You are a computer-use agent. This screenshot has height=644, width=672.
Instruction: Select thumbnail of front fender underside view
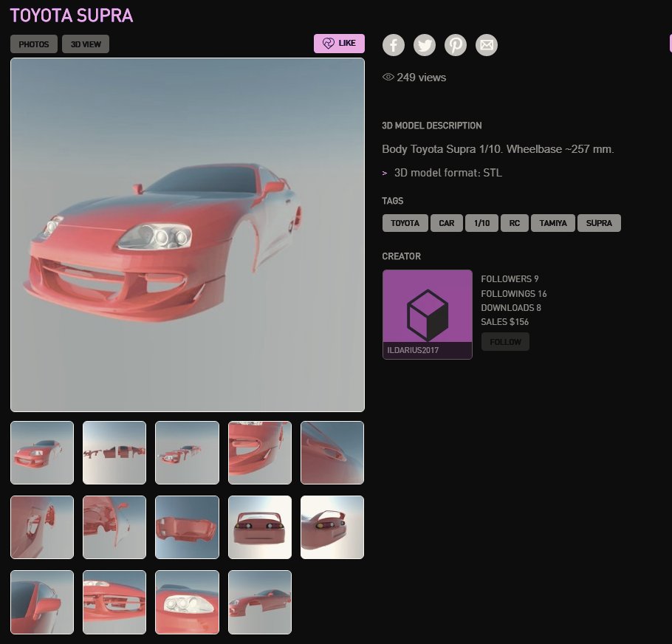click(x=114, y=527)
